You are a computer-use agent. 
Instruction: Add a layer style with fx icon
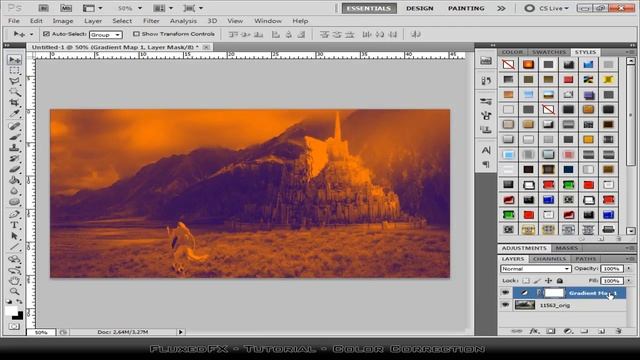(x=534, y=331)
